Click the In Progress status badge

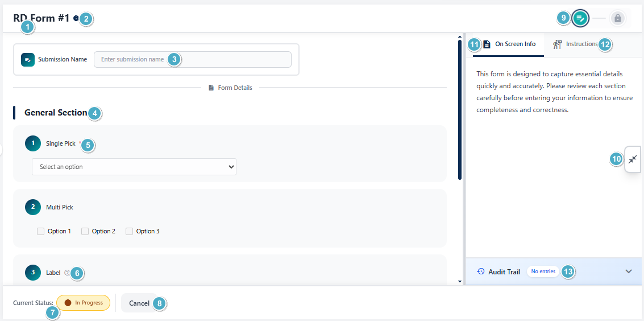click(84, 303)
